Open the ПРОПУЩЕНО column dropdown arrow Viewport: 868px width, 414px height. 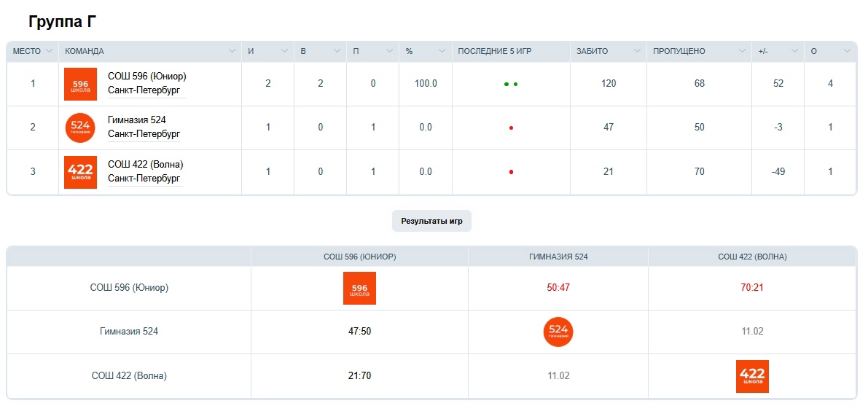pyautogui.click(x=742, y=51)
